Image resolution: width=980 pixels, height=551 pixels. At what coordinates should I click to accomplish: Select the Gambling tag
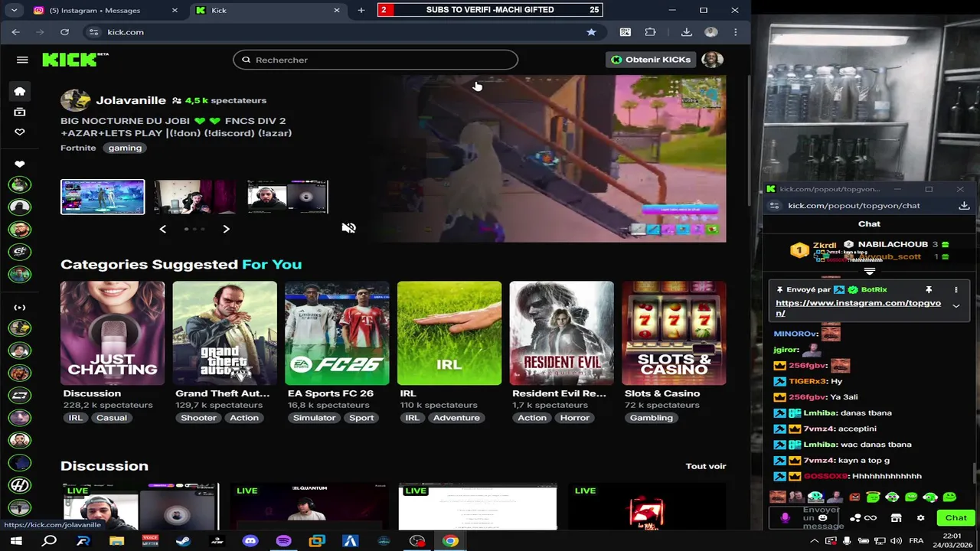click(651, 418)
